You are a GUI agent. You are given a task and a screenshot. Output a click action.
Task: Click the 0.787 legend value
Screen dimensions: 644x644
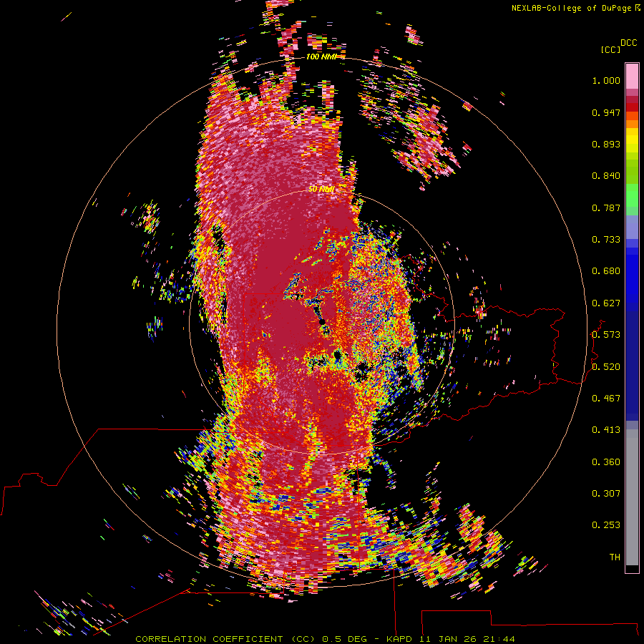606,208
